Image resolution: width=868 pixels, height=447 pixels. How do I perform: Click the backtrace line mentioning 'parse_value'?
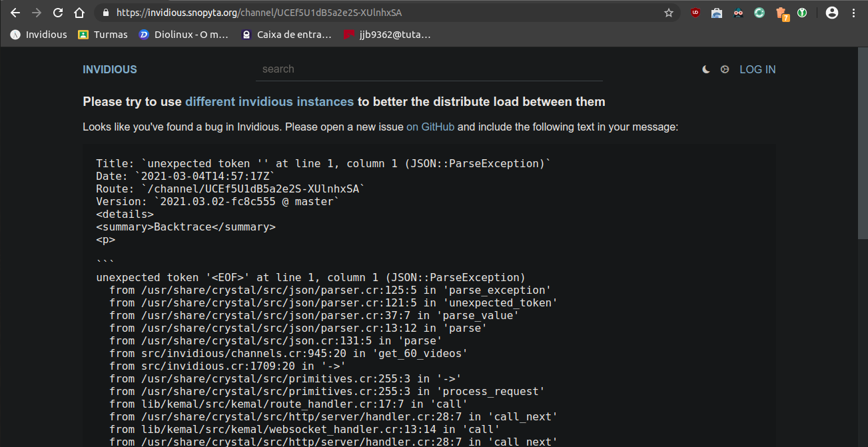coord(314,315)
